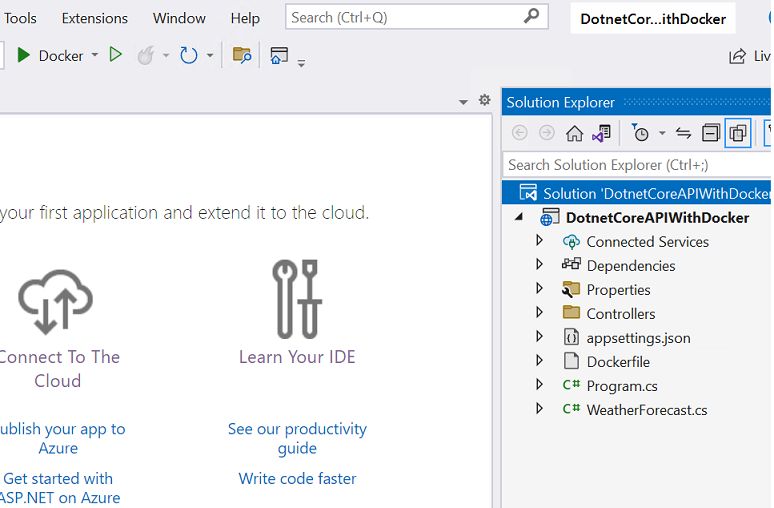
Task: Open the refresh button dropdown arrow
Action: click(210, 55)
